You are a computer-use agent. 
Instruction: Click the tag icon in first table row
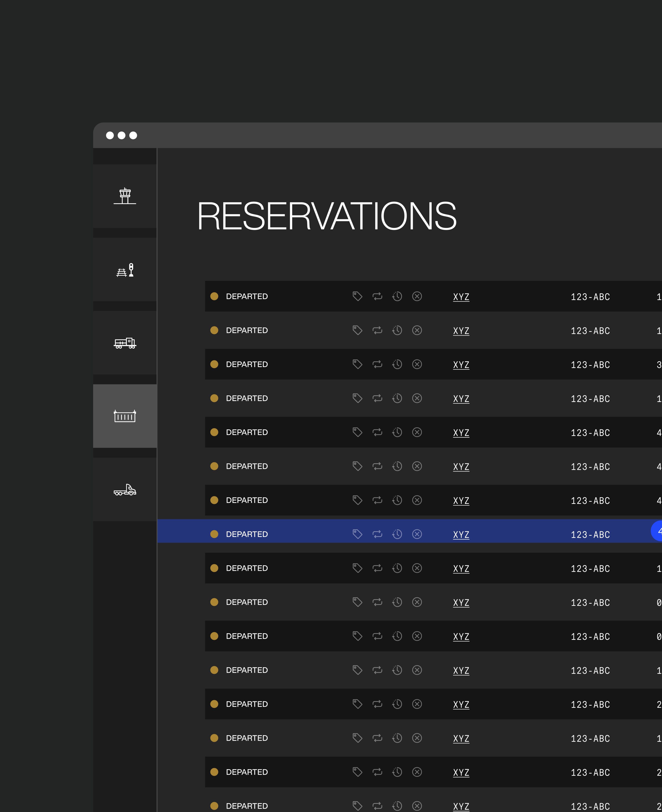pyautogui.click(x=357, y=296)
